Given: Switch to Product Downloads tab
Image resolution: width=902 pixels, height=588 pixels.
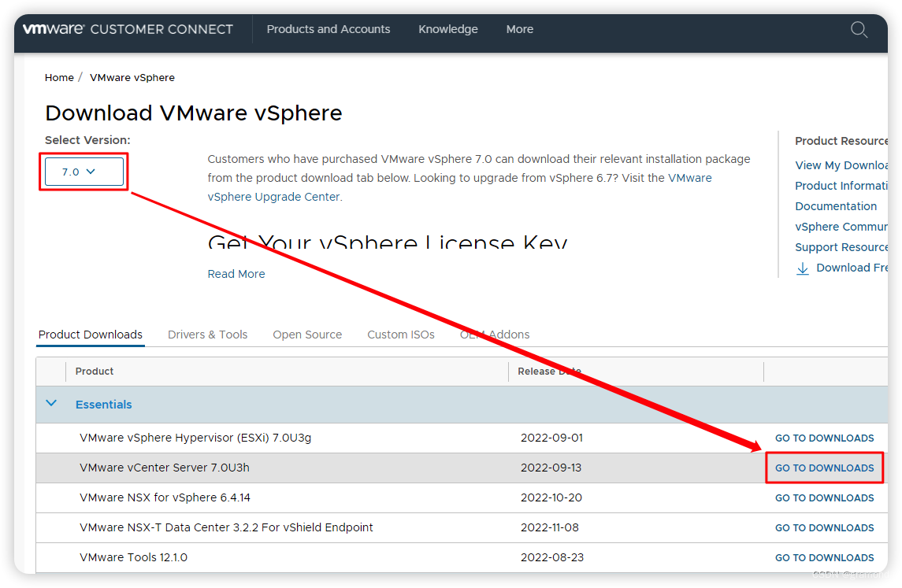Looking at the screenshot, I should (x=91, y=335).
